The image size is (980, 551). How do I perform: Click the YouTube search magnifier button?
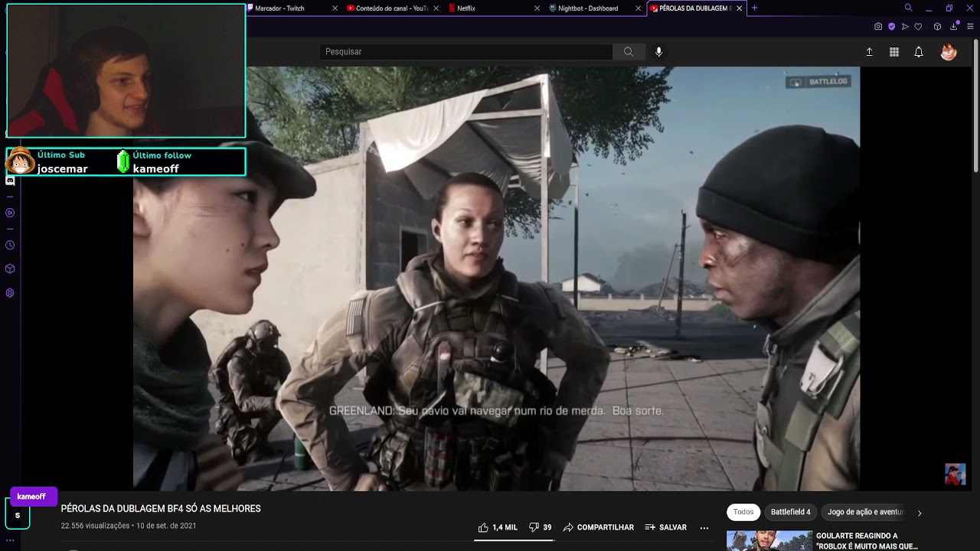[x=628, y=51]
